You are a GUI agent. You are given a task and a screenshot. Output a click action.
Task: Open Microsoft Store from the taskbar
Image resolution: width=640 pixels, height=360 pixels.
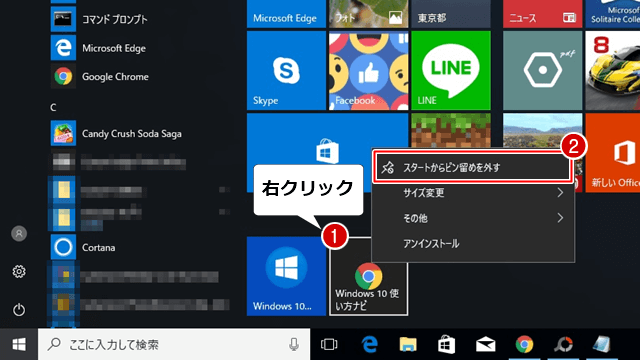coord(447,344)
